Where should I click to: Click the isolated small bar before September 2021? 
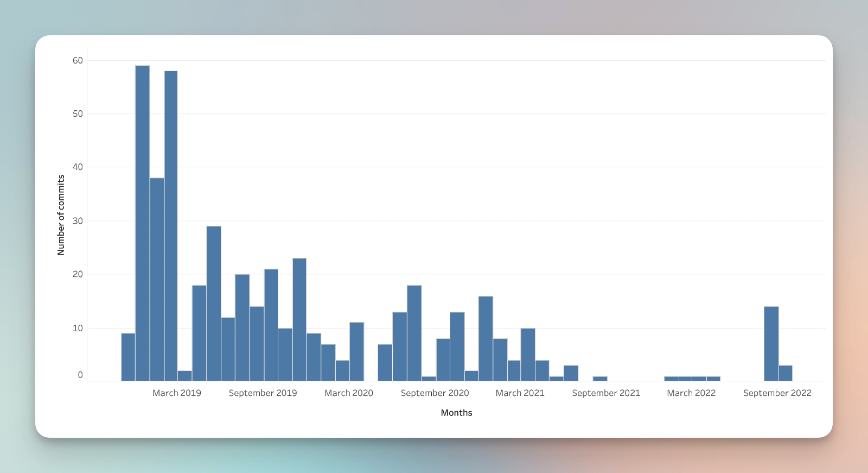pos(600,379)
